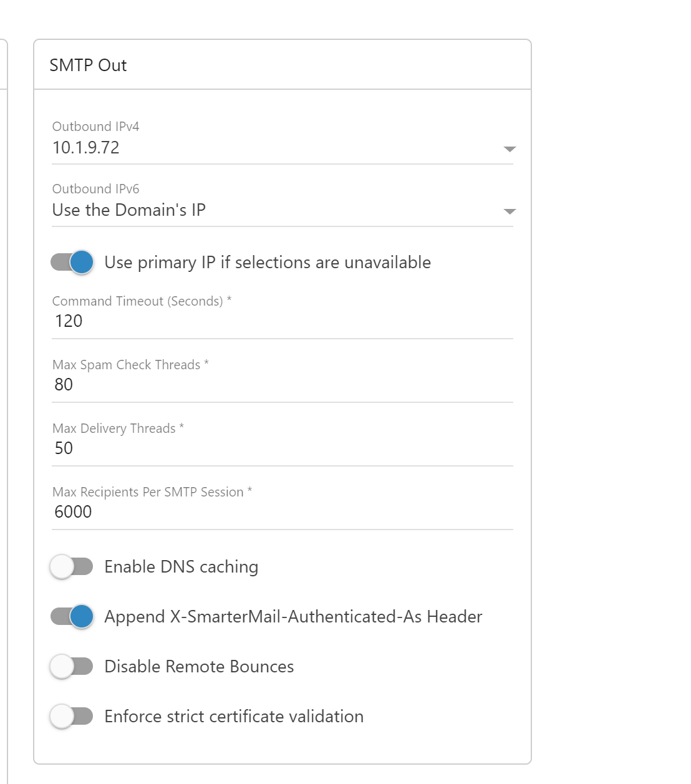Toggle the Disable Remote Bounces switch
The width and height of the screenshot is (691, 784).
point(72,667)
